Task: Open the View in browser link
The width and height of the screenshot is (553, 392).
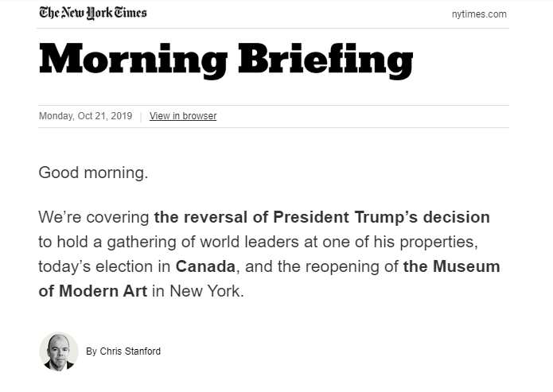Action: point(183,116)
